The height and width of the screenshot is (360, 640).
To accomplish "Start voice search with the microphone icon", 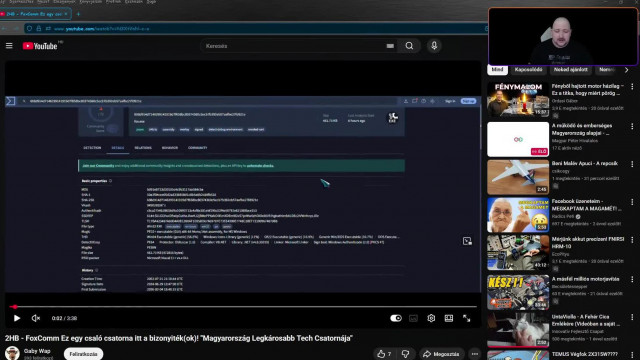I will click(434, 46).
